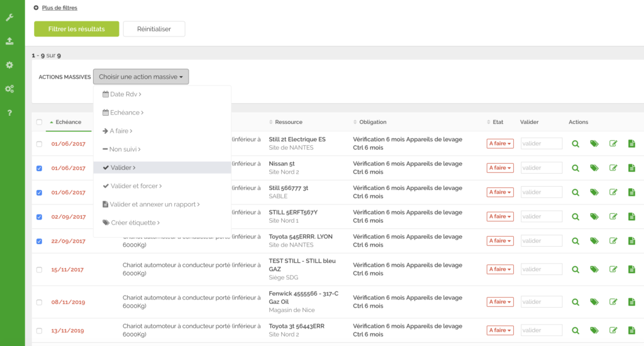Click tag icon for Still 2t Electrique row
644x346 pixels.
pyautogui.click(x=594, y=144)
